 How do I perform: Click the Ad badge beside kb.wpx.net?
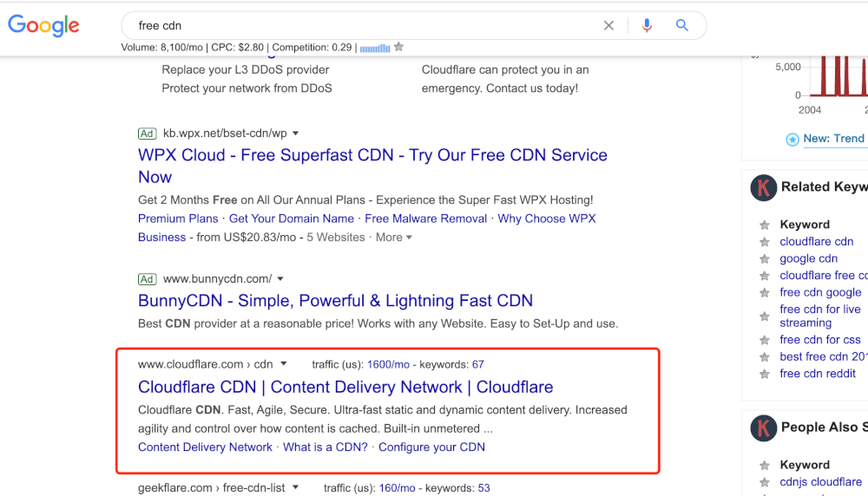147,134
